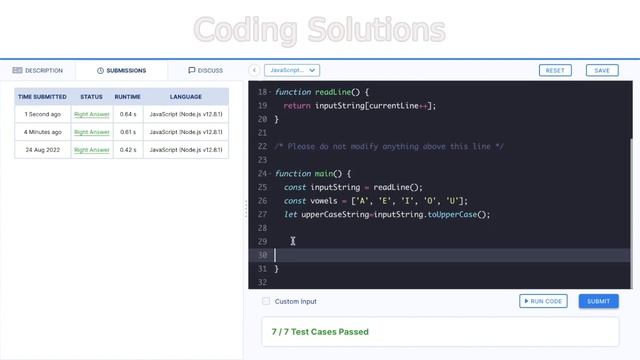Click the 7 / 7 Test Cases Passed text
Viewport: 640px width, 360px height.
320,332
